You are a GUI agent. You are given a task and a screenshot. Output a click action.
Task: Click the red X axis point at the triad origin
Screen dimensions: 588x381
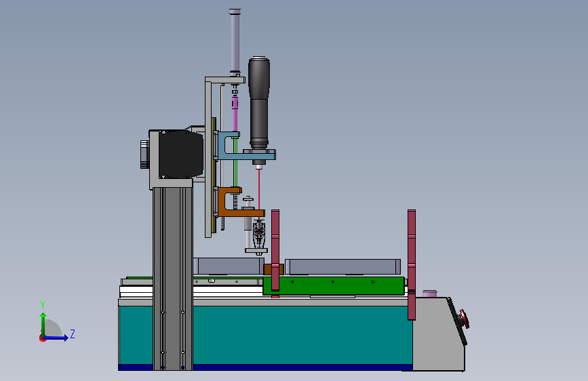click(x=42, y=338)
